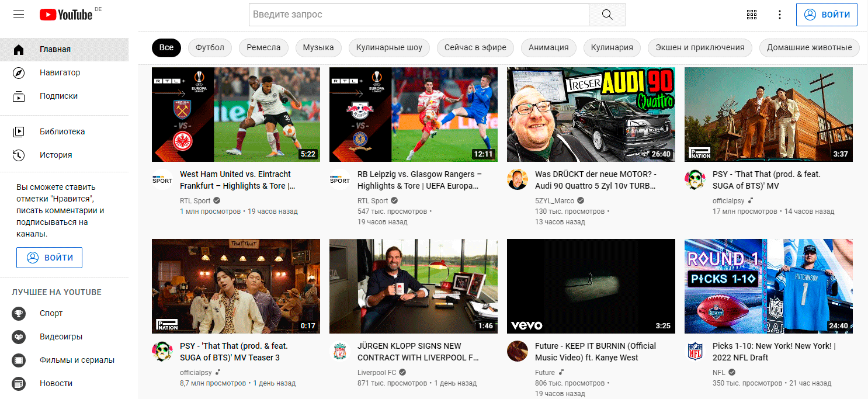Go to Навигатор in sidebar

[x=60, y=73]
